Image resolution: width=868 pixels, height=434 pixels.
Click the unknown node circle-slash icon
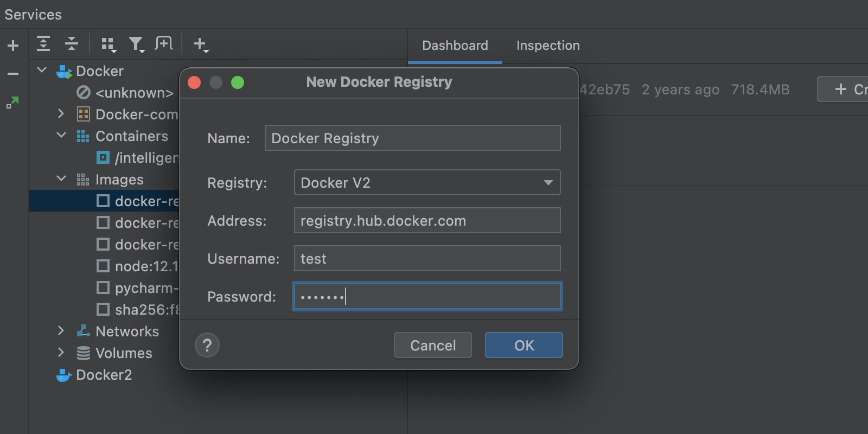(84, 93)
